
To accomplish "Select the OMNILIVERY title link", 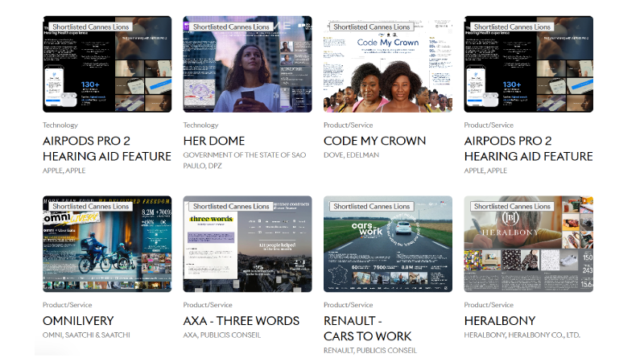I will pyautogui.click(x=78, y=320).
